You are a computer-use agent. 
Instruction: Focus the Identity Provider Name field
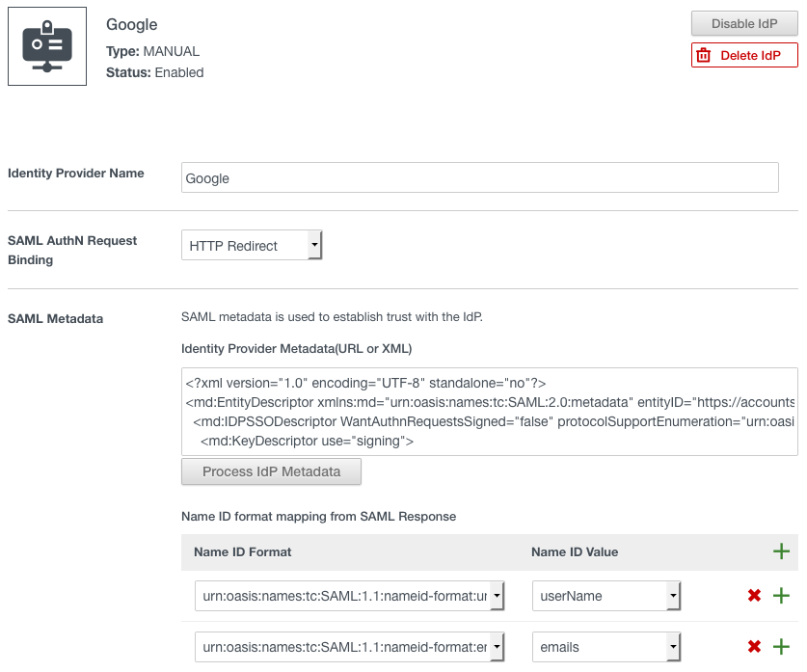tap(479, 177)
